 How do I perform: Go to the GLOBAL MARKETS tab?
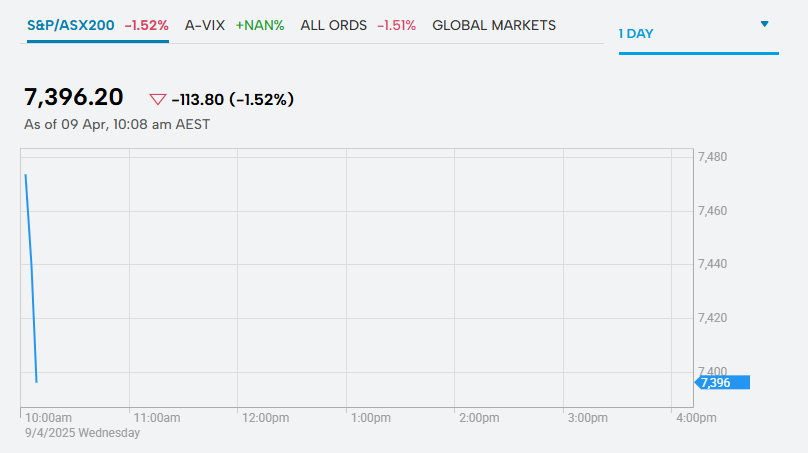click(x=494, y=25)
